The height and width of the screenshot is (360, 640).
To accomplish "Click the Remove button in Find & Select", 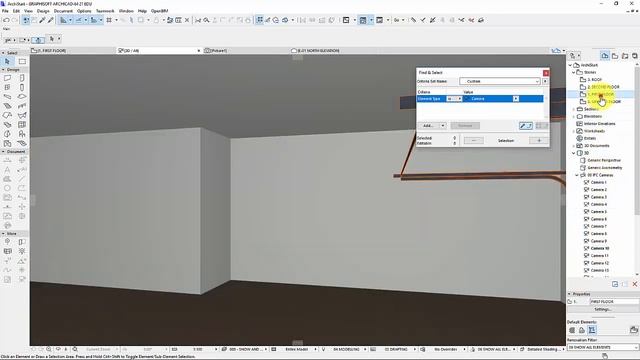I will tap(465, 126).
